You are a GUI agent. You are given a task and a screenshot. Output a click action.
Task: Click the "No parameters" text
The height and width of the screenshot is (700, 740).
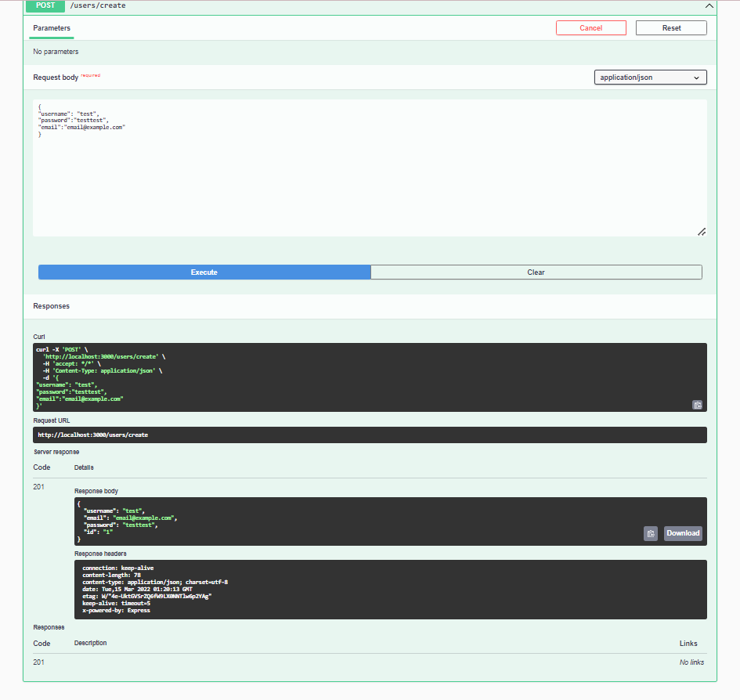(56, 52)
